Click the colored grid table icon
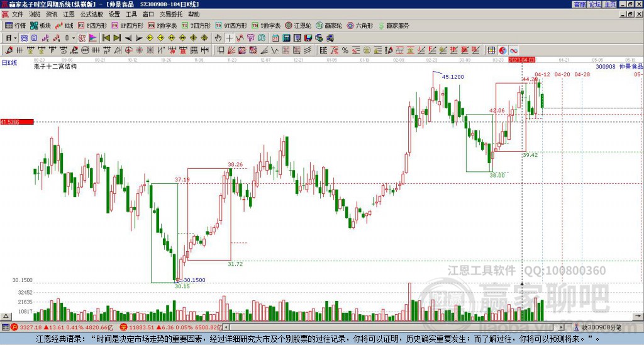Viewport: 644px width, 345px height. 492,50
